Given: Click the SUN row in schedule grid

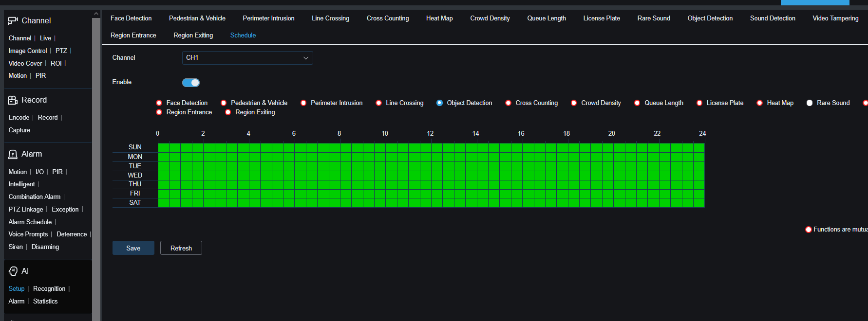Looking at the screenshot, I should [431, 147].
